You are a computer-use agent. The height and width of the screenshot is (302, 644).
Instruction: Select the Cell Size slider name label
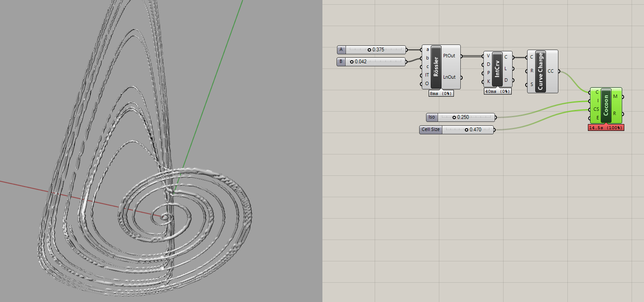click(x=431, y=130)
